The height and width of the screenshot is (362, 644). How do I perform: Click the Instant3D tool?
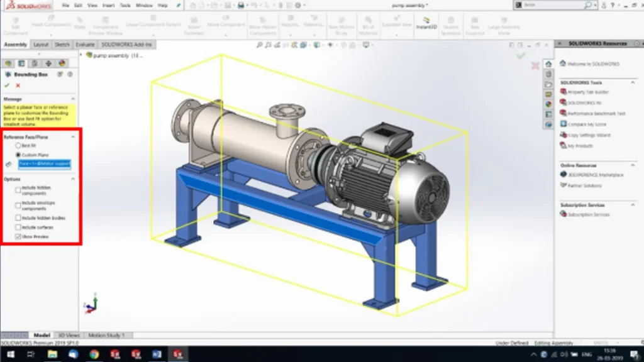point(426,23)
